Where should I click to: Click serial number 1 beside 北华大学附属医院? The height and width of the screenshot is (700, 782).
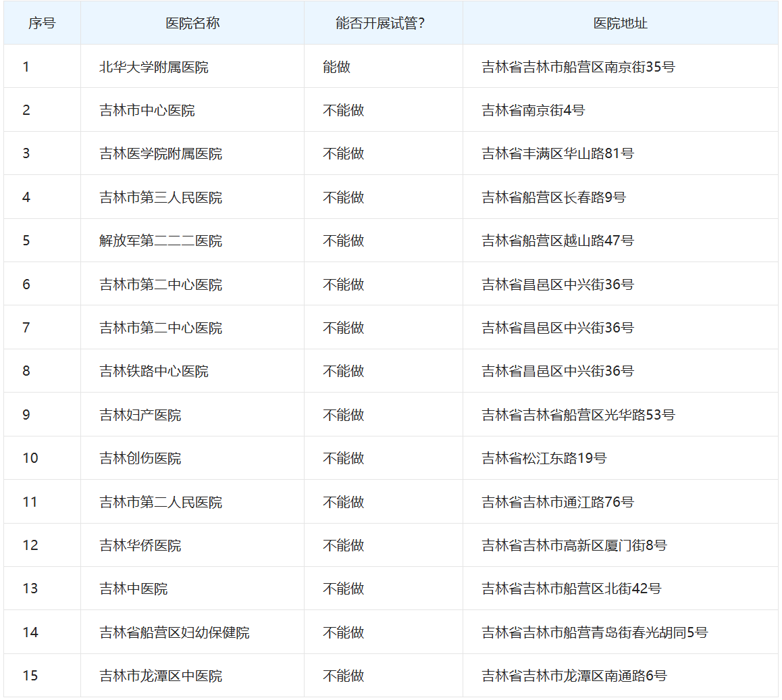[26, 67]
